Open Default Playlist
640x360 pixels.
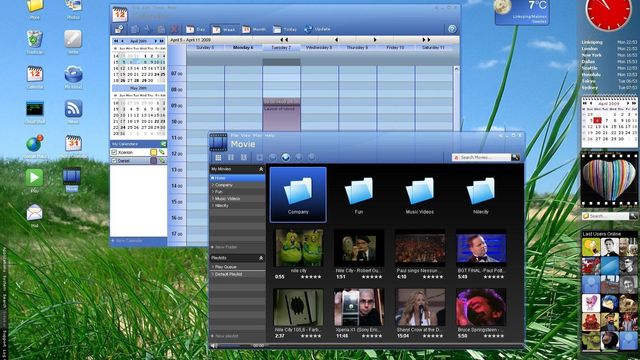(237, 274)
